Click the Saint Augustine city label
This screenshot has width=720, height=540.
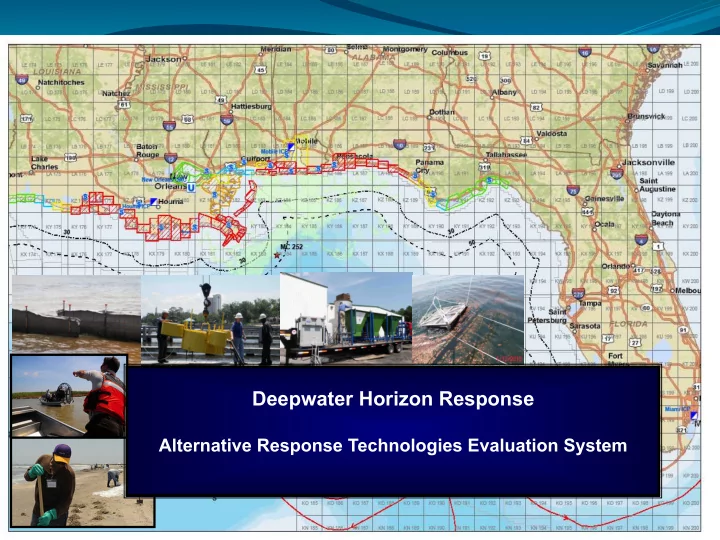click(657, 185)
